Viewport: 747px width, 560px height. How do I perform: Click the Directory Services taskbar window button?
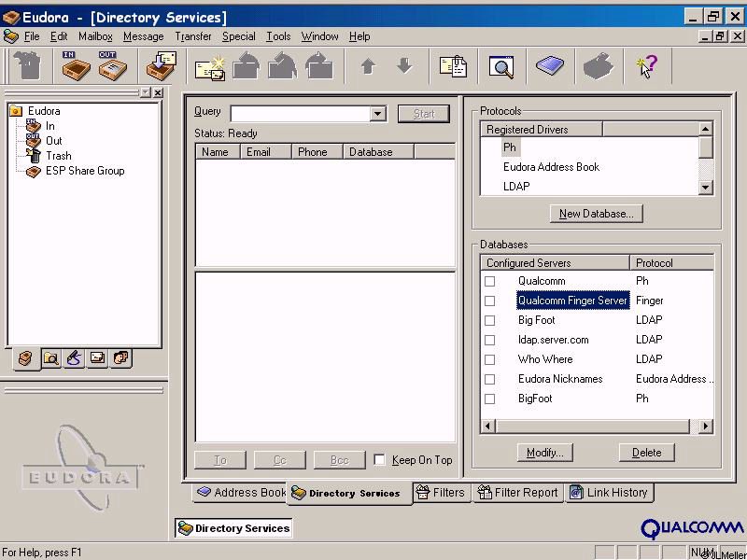[x=233, y=528]
